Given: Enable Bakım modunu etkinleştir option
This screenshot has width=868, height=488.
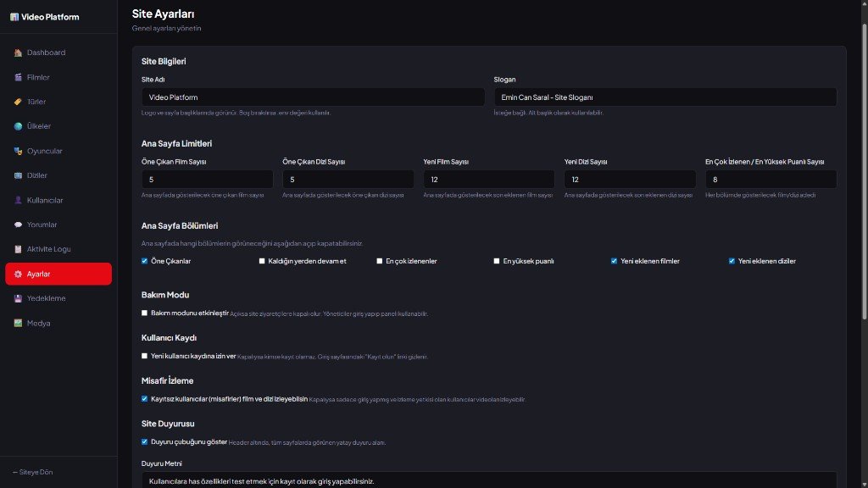Looking at the screenshot, I should click(x=145, y=313).
